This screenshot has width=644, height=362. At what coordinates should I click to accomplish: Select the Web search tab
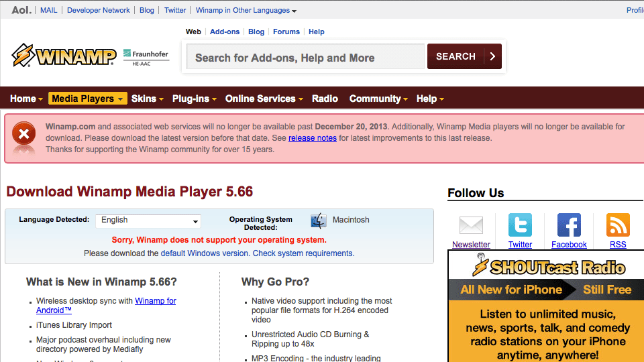pyautogui.click(x=193, y=32)
